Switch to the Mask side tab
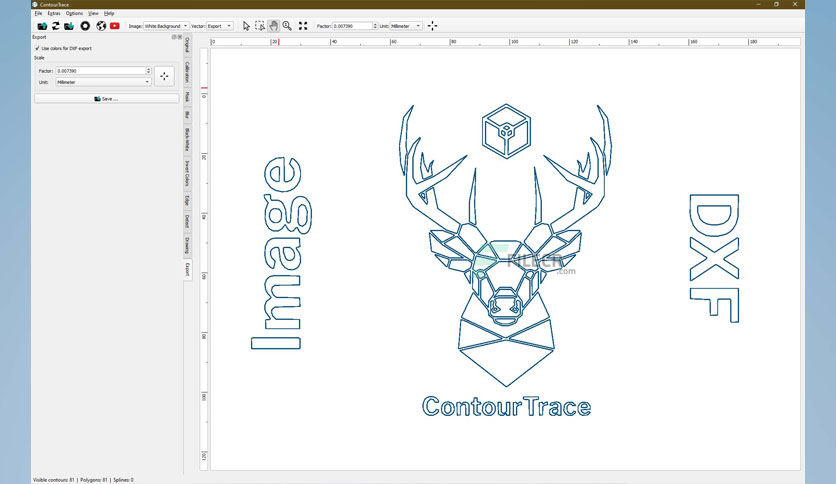The image size is (836, 484). (x=187, y=97)
